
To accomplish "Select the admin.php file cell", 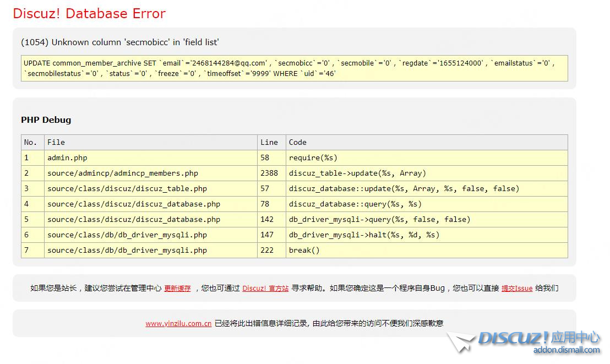I will [x=151, y=157].
